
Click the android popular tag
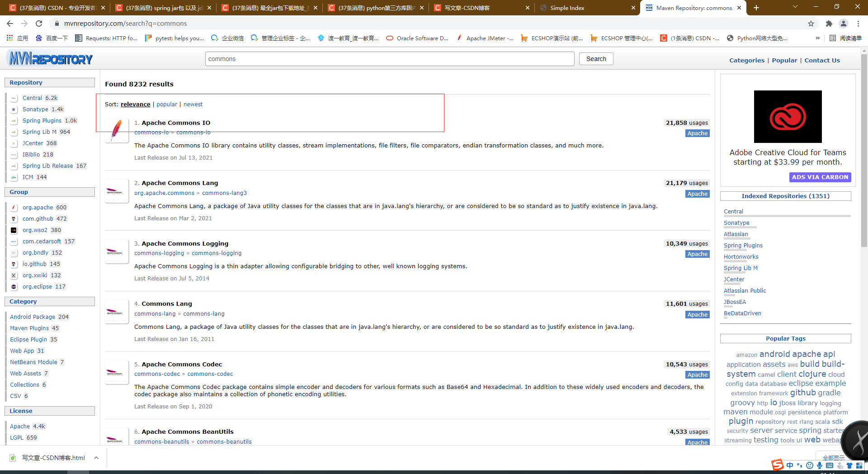pyautogui.click(x=774, y=354)
